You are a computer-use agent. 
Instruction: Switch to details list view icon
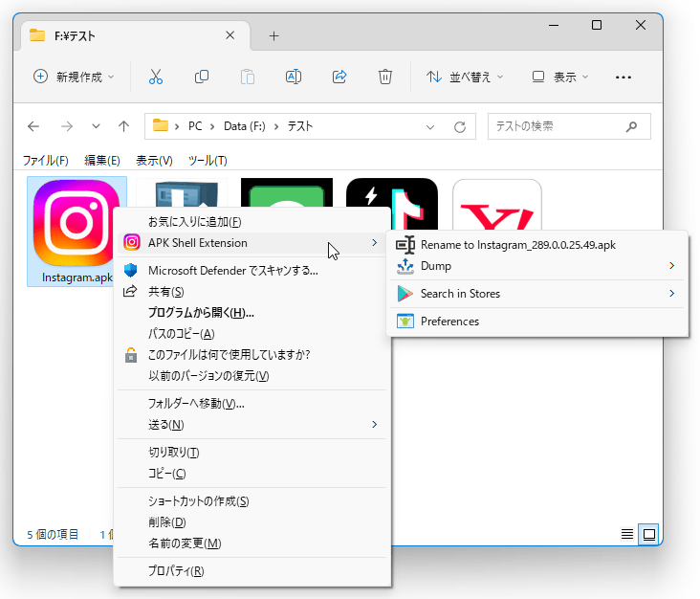(627, 534)
